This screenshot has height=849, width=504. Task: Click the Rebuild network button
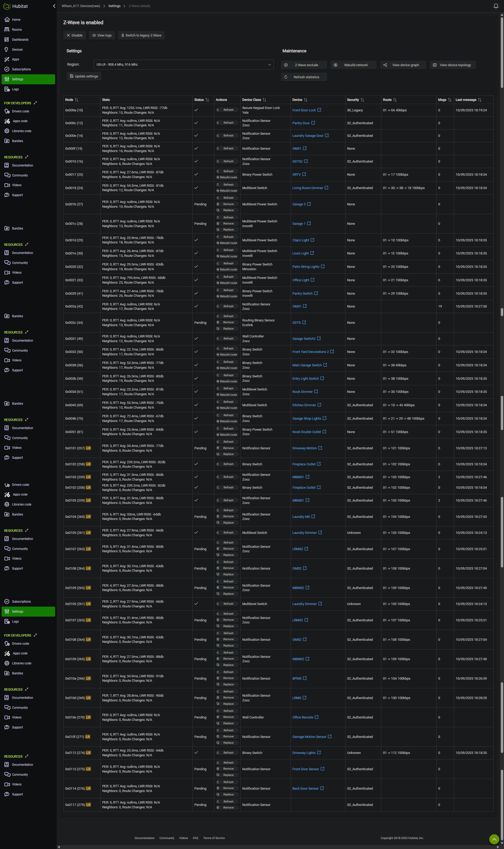click(353, 65)
